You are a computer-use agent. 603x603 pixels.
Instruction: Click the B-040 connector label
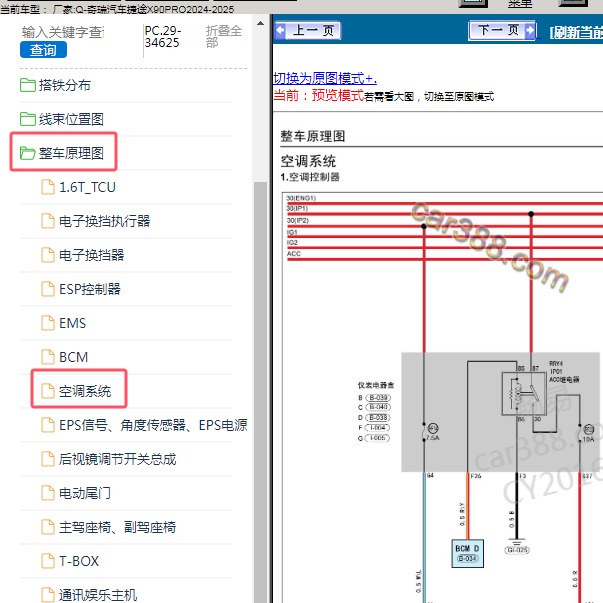(378, 407)
